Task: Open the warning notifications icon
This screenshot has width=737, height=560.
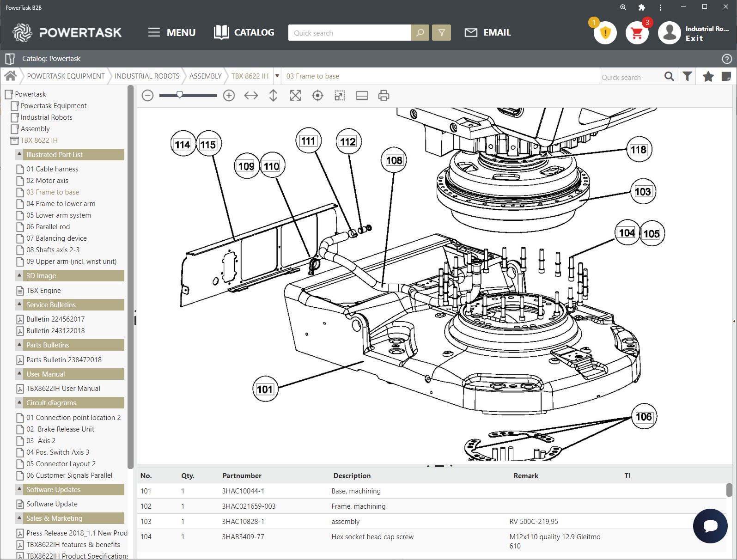Action: [605, 33]
